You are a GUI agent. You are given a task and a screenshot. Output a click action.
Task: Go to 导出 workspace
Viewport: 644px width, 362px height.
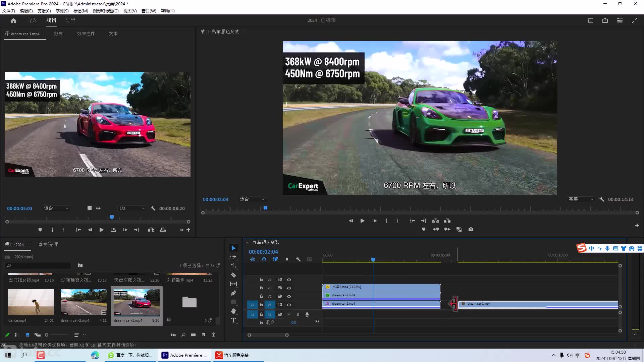pyautogui.click(x=70, y=20)
